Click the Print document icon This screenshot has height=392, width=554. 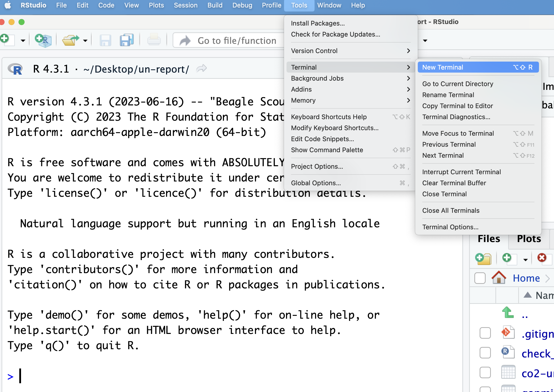pos(154,40)
